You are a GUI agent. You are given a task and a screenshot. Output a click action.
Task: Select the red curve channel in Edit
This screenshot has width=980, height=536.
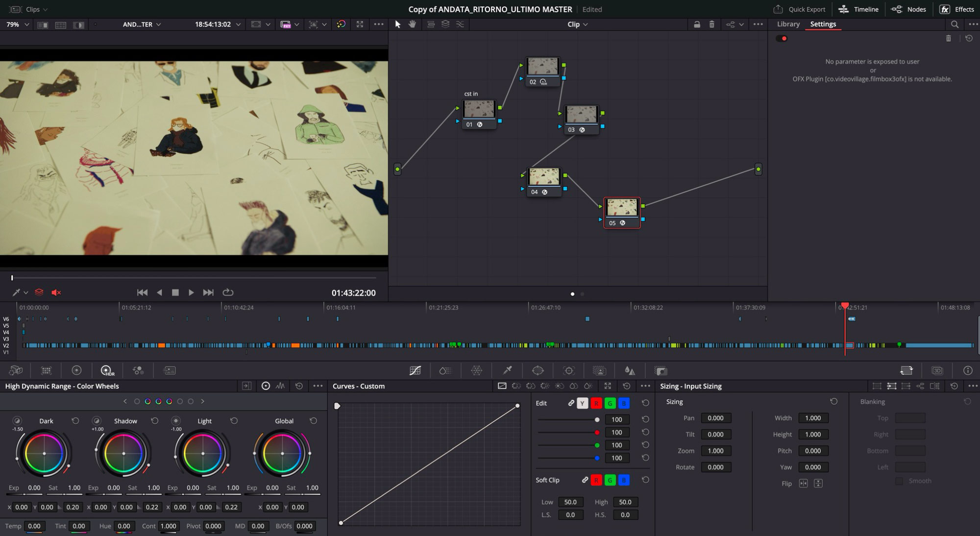[596, 403]
